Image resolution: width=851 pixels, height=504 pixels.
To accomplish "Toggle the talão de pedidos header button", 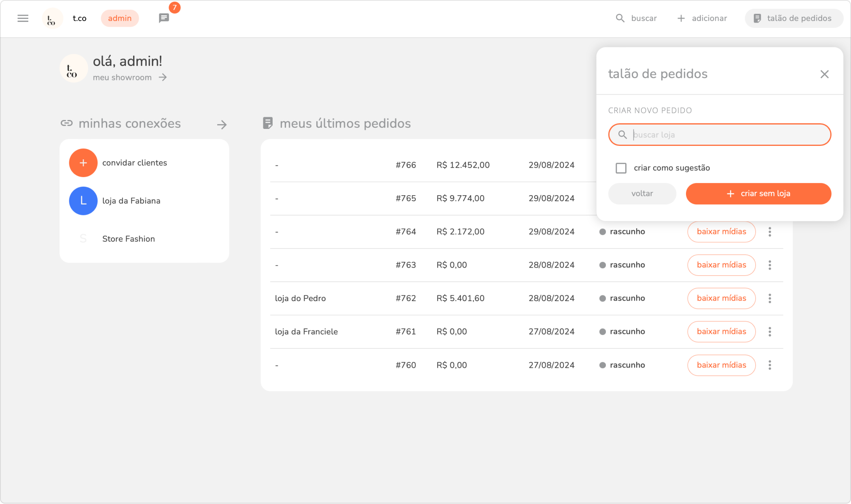I will tap(793, 18).
